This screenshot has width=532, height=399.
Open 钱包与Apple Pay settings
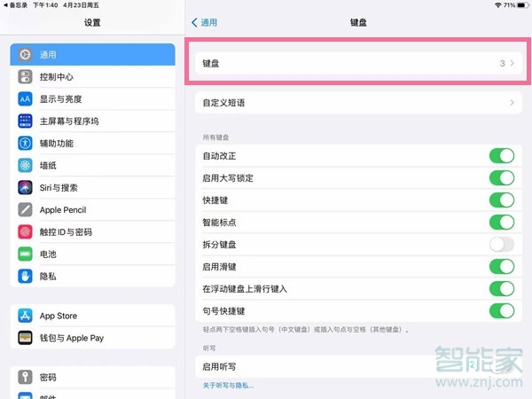pos(92,338)
